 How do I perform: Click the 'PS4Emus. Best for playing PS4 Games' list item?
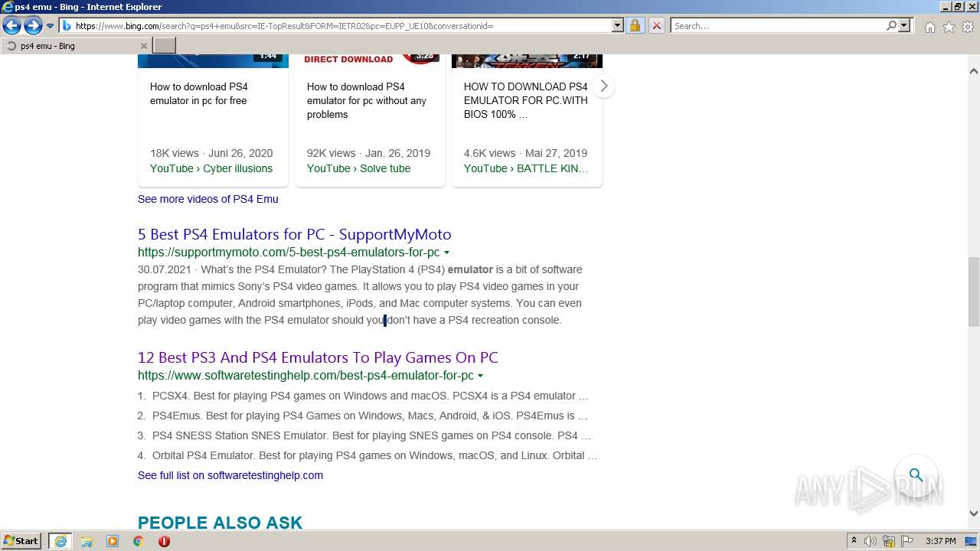[x=371, y=416]
